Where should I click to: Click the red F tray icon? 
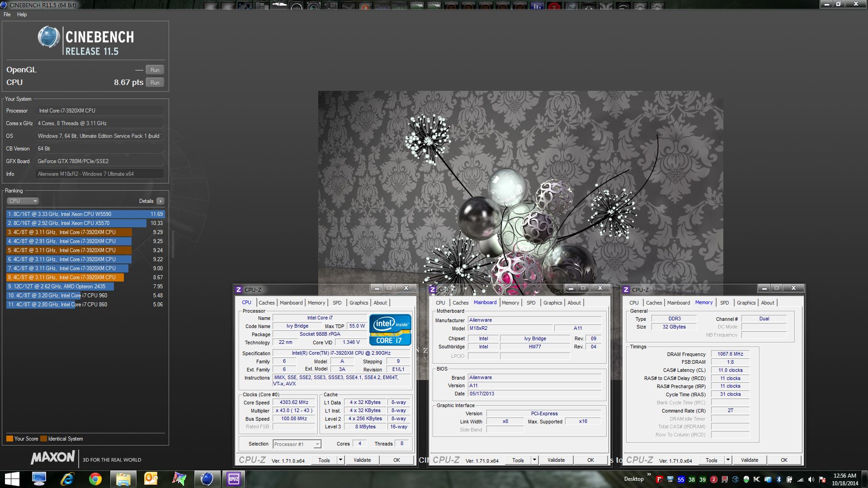(660, 479)
